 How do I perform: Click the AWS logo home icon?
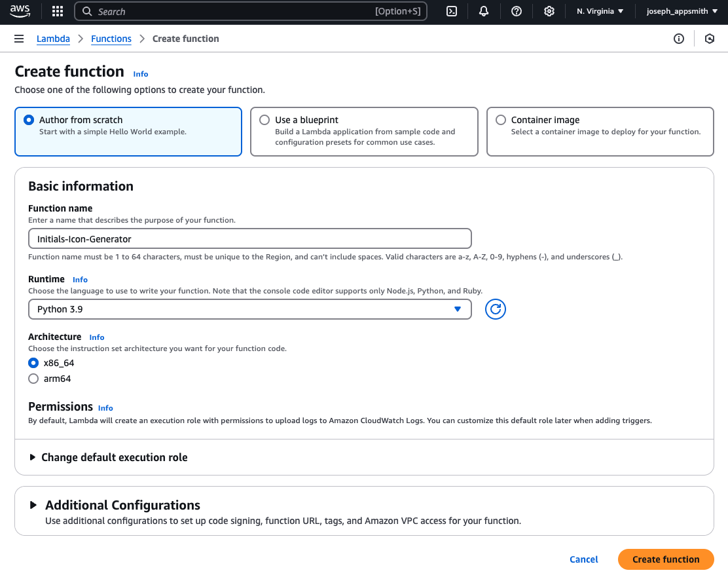pos(20,11)
